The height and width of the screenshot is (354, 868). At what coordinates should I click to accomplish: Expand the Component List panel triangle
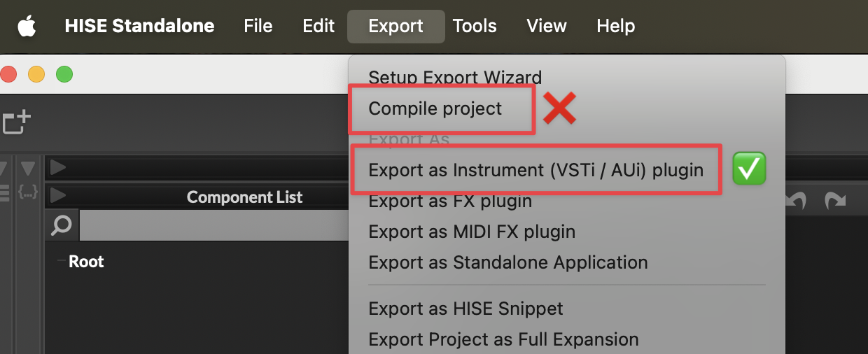pyautogui.click(x=58, y=196)
